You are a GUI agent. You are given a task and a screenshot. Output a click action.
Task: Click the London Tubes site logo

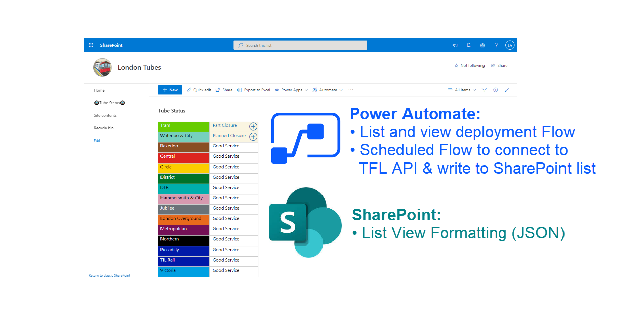[102, 67]
